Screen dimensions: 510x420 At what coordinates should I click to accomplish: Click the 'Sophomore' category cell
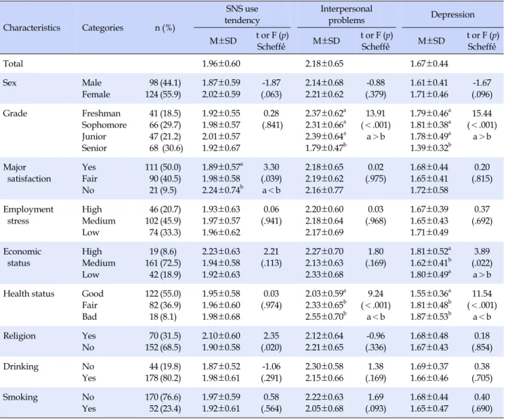click(105, 125)
